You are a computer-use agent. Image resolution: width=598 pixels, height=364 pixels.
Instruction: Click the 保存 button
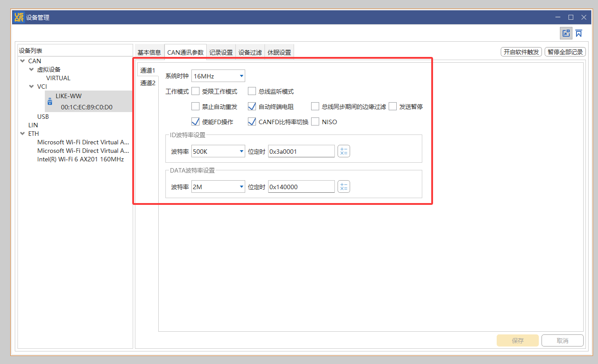[x=517, y=340]
